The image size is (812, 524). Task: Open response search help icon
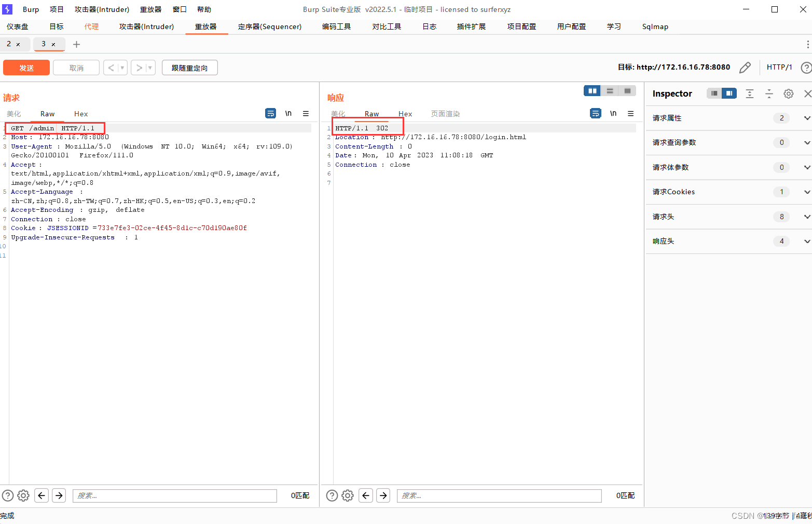tap(332, 495)
